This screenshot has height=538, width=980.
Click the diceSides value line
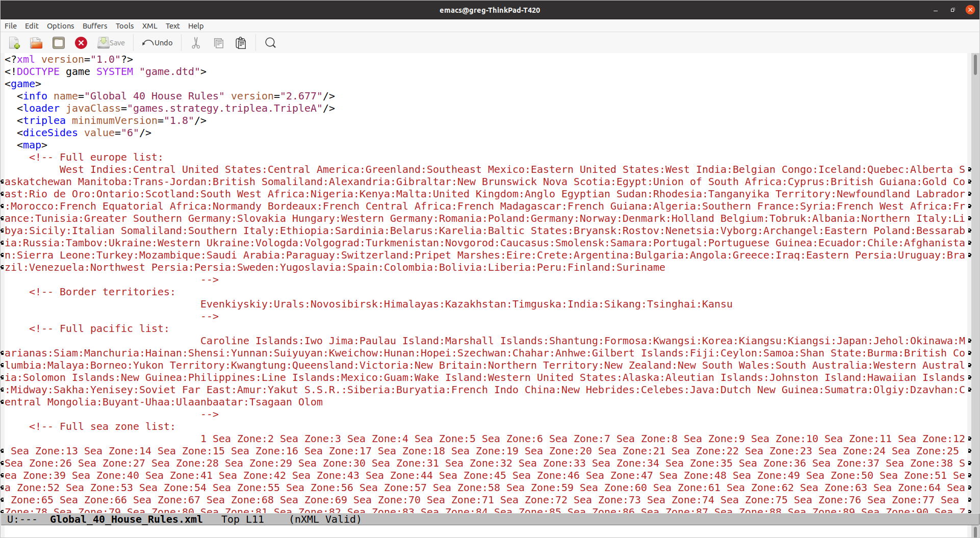[x=84, y=133]
